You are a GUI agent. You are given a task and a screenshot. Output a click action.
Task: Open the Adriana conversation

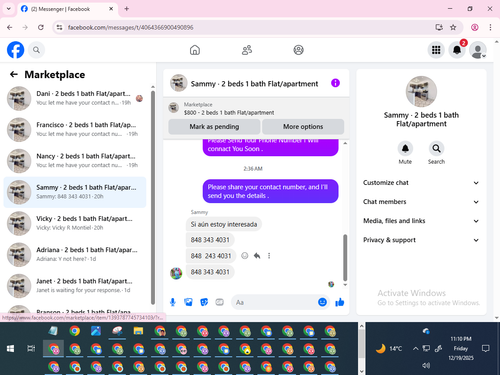75,254
